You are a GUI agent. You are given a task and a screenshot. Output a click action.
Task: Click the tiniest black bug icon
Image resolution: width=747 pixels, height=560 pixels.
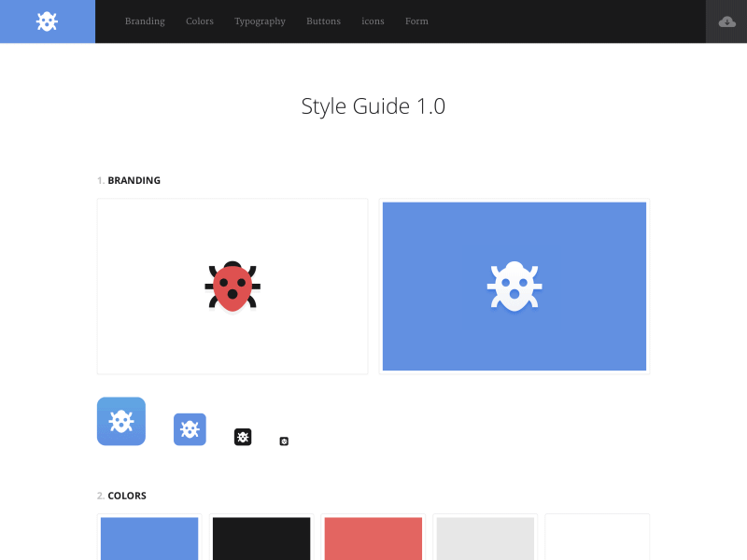tap(284, 441)
